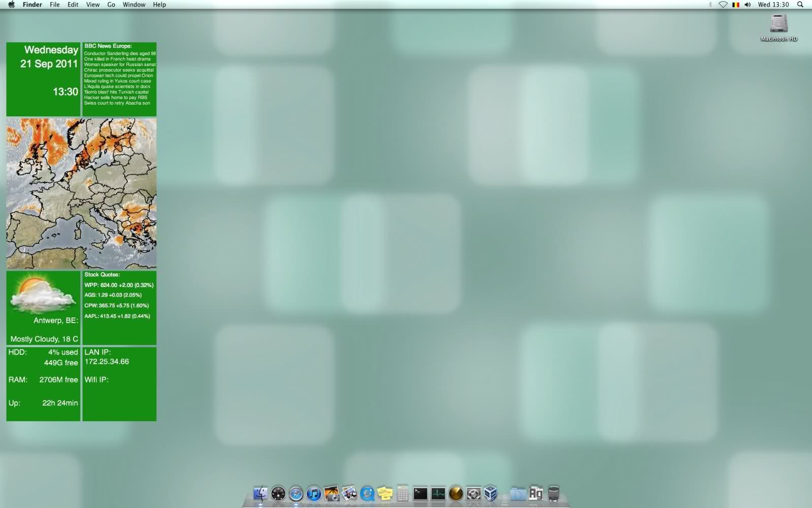Open QuickTime Player in the Dock
This screenshot has height=508, width=812.
[x=367, y=493]
